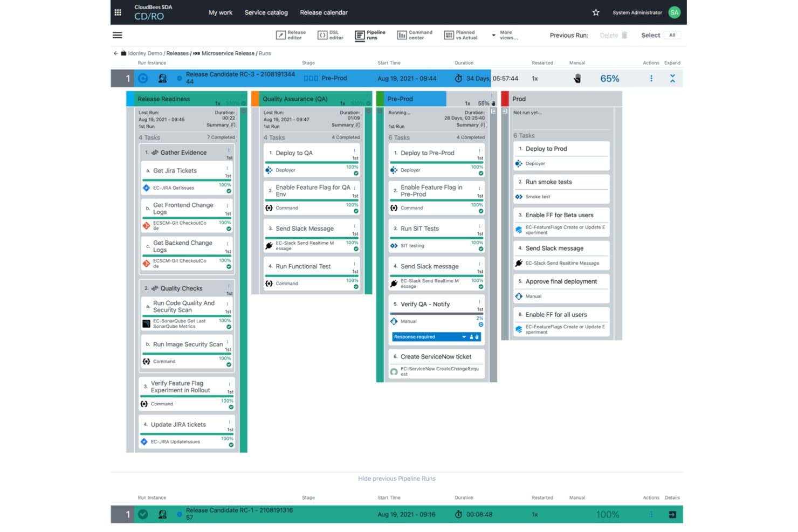Open the three-dot menu on Deploy to QA
Screen dimensions: 798x532
354,150
